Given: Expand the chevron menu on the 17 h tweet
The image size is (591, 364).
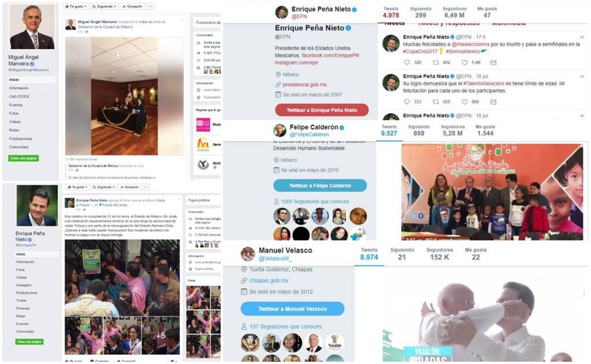Looking at the screenshot, I should [x=582, y=37].
